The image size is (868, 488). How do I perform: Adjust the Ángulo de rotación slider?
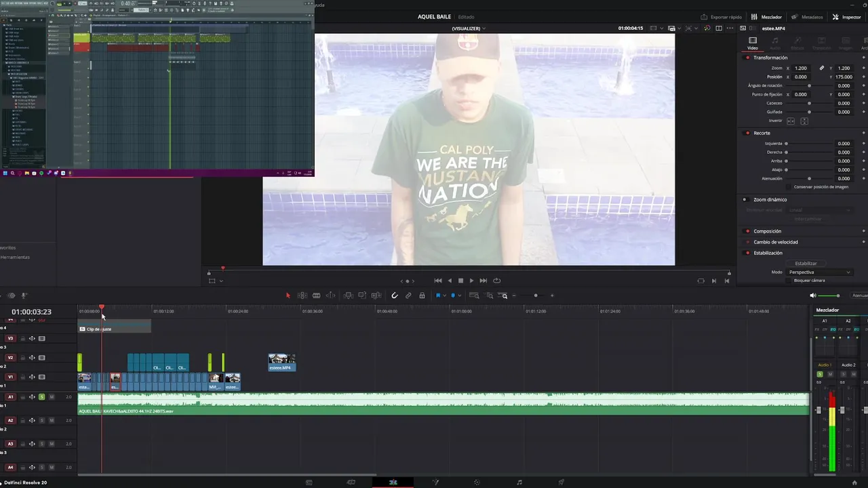809,85
